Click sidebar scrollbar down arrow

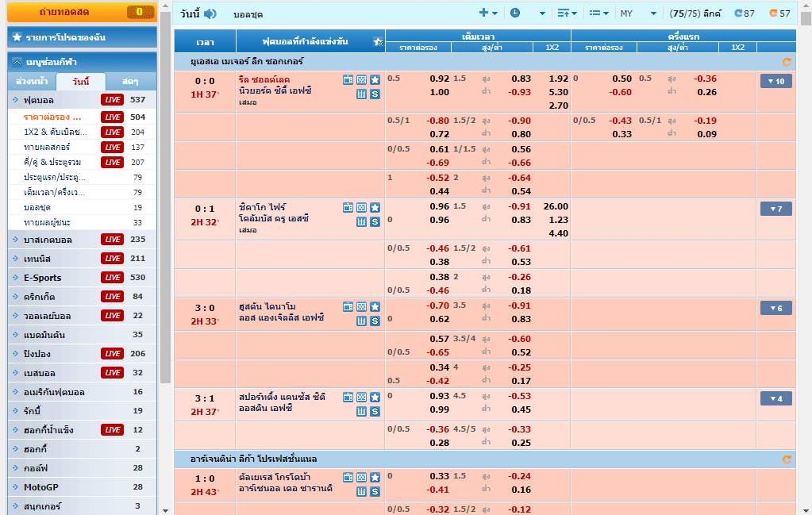[165, 511]
